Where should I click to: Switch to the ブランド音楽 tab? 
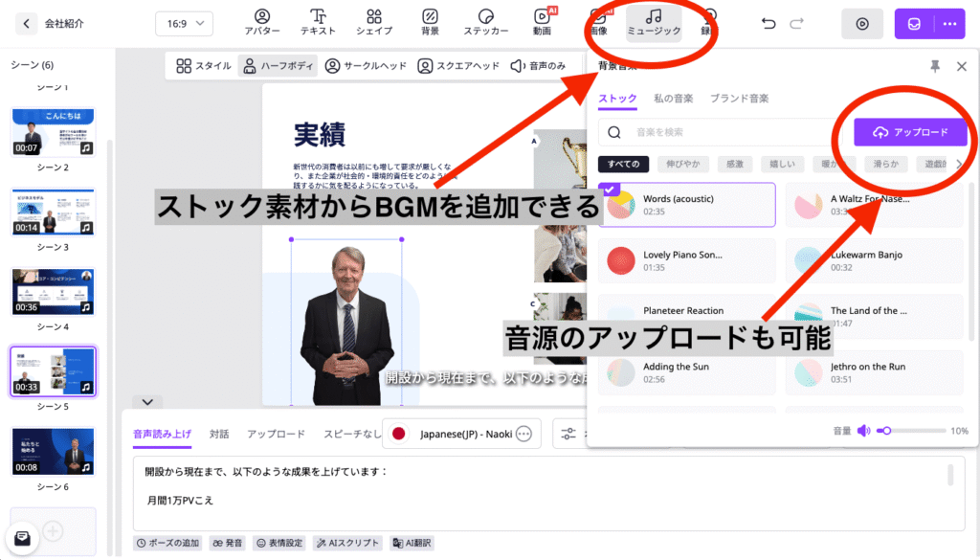coord(740,99)
